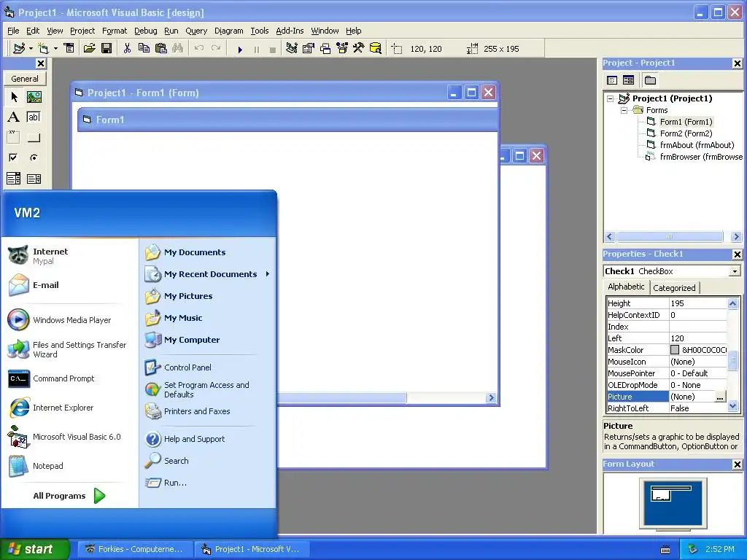
Task: Open the dropdown arrow beside Add Project icon
Action: [31, 49]
